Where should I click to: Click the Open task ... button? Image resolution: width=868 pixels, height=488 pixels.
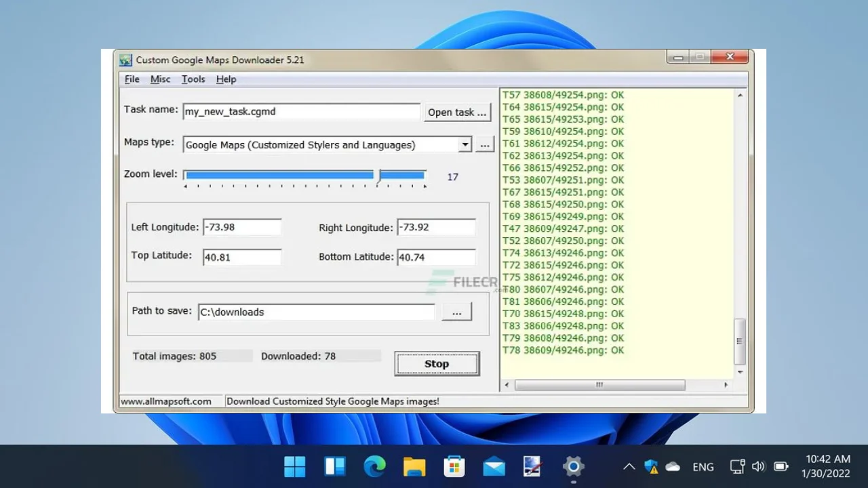click(x=458, y=113)
